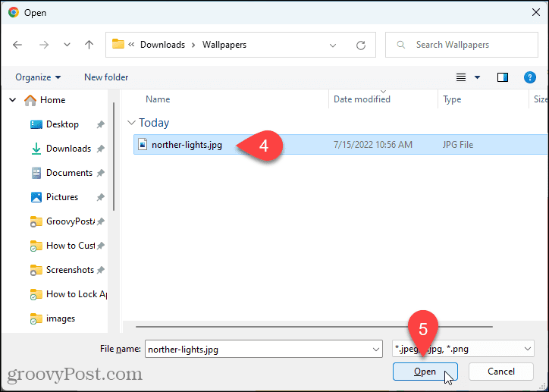Open Downloads in the sidebar
This screenshot has width=549, height=392.
point(61,149)
